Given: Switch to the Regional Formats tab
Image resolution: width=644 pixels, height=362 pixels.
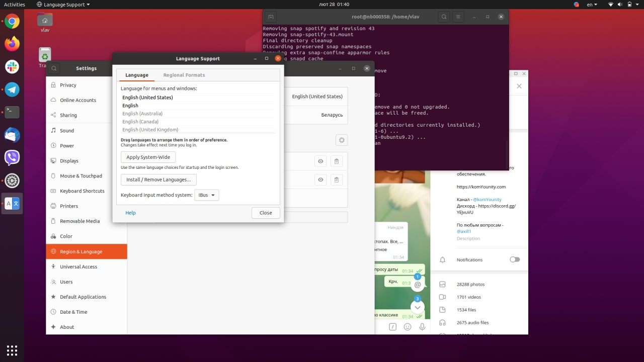Looking at the screenshot, I should click(x=184, y=75).
